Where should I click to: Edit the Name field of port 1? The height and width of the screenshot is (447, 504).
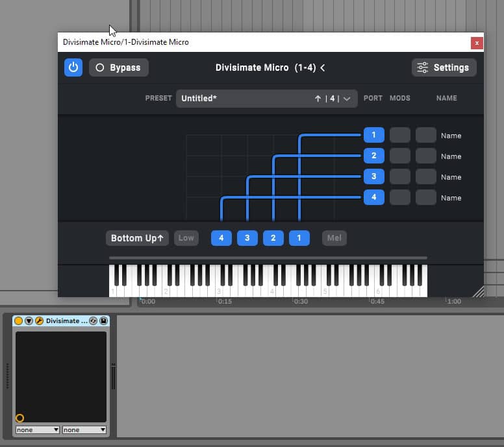point(451,136)
